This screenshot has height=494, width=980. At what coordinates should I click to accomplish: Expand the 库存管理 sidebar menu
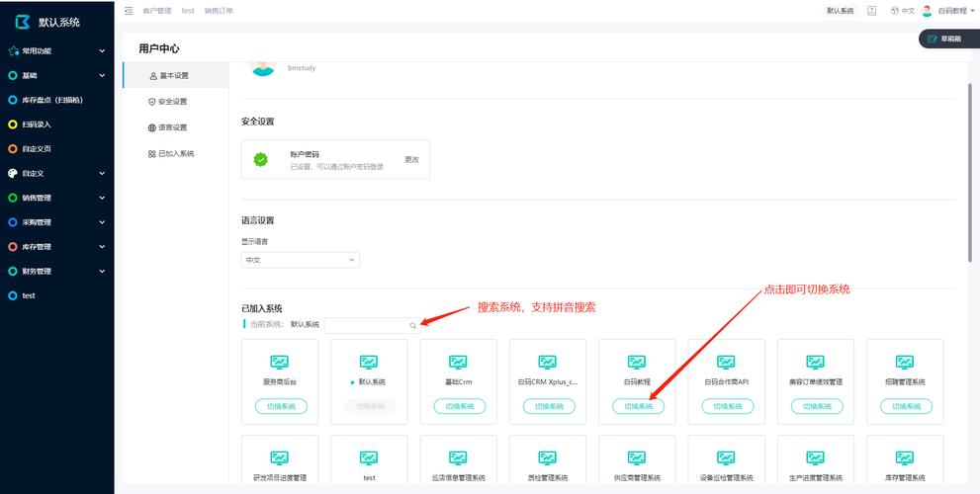pos(57,247)
